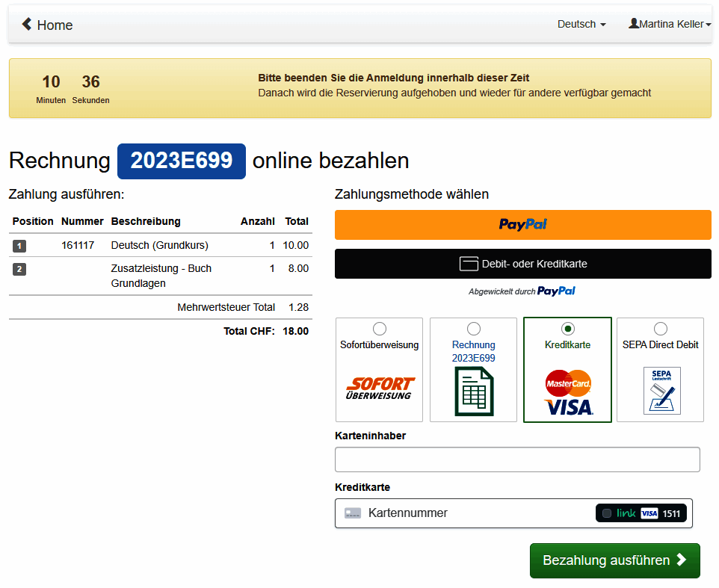
Task: Click the Home link text
Action: (55, 25)
